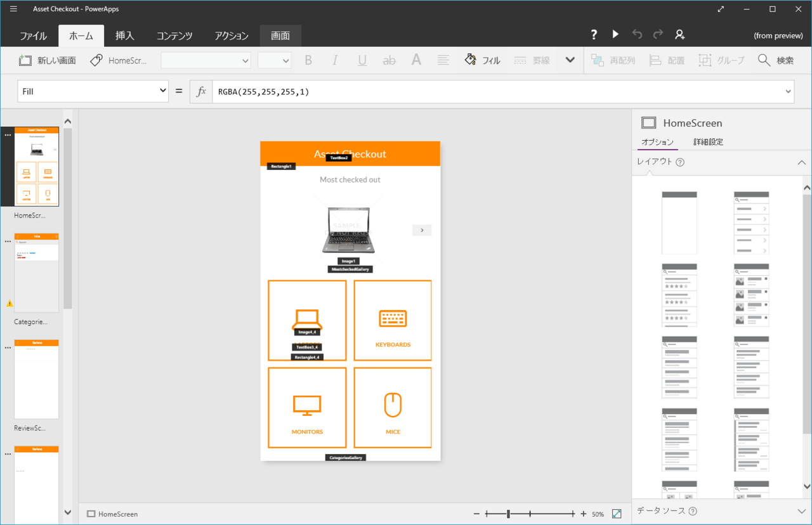This screenshot has height=525, width=812.
Task: Expand the データ ソース section
Action: coord(801,511)
